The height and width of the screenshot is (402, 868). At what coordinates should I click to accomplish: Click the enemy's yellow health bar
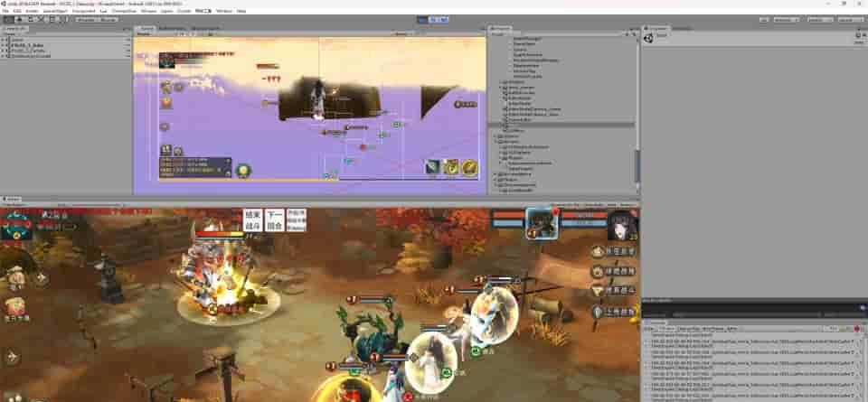(x=221, y=235)
